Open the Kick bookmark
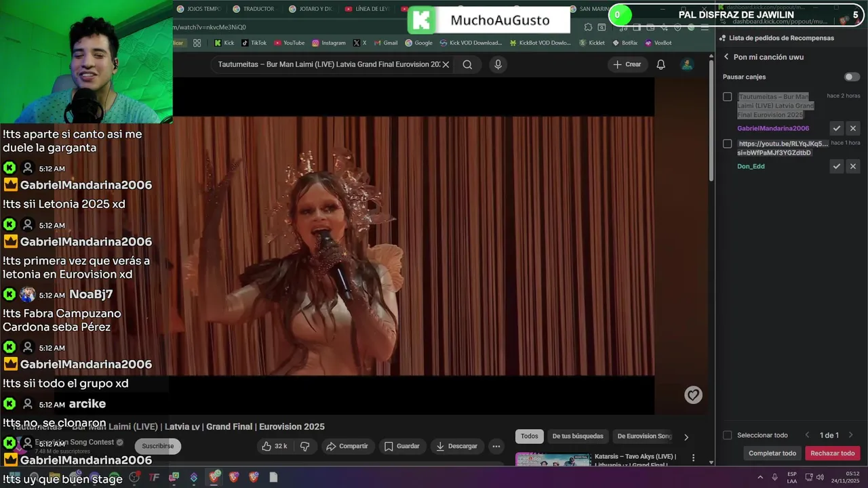The image size is (868, 488). click(x=224, y=43)
